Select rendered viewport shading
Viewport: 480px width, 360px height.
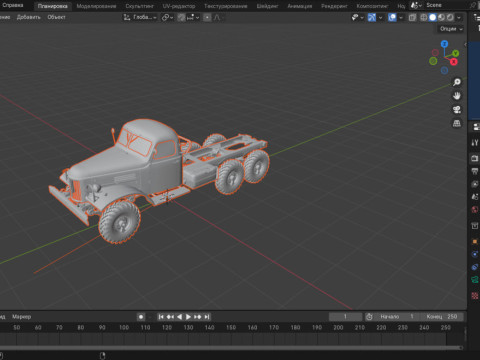coord(450,17)
